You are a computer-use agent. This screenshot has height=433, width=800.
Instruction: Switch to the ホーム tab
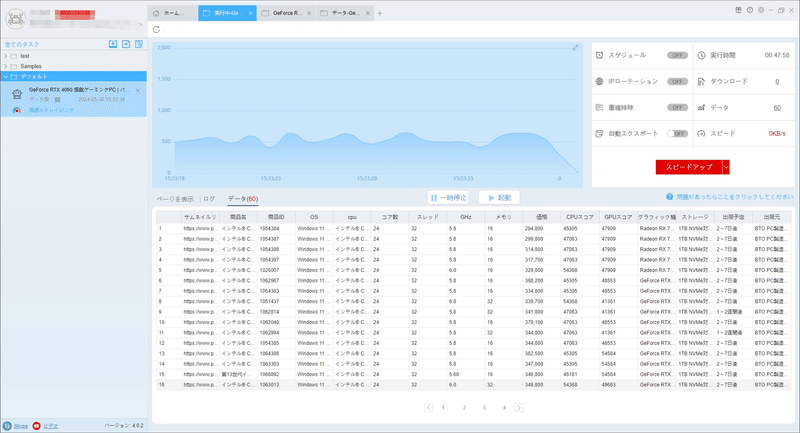click(172, 13)
